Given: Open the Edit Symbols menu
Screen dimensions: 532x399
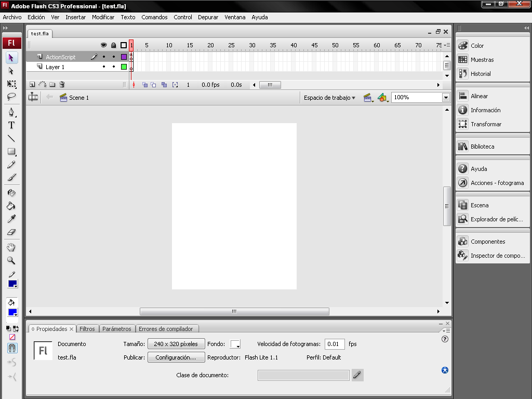Looking at the screenshot, I should tap(383, 98).
